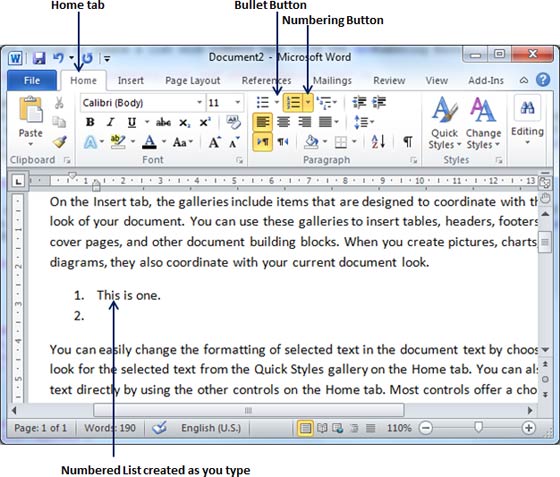Switch to the Insert tab
560x477 pixels.
[x=131, y=80]
